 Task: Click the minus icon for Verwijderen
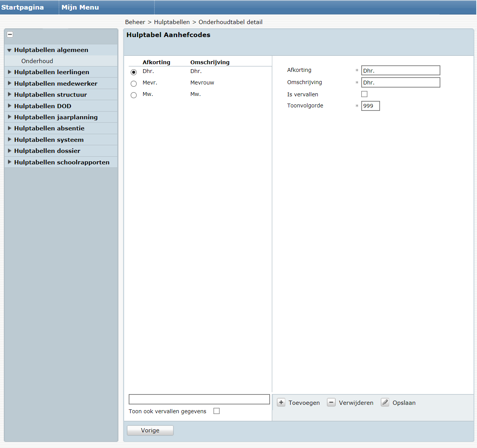331,403
